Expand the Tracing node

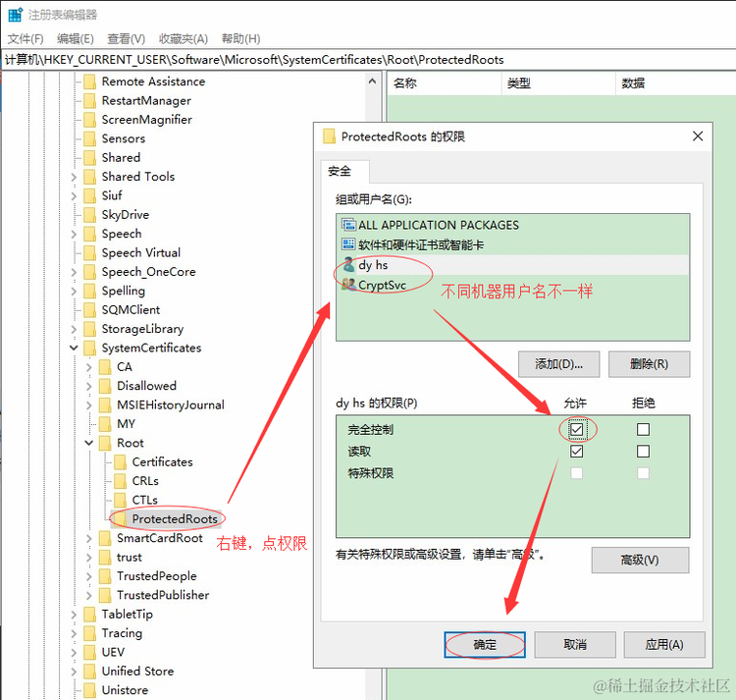pyautogui.click(x=74, y=633)
